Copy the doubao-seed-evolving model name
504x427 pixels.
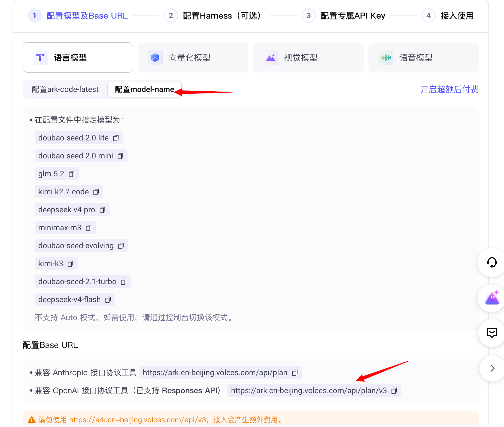(x=121, y=246)
